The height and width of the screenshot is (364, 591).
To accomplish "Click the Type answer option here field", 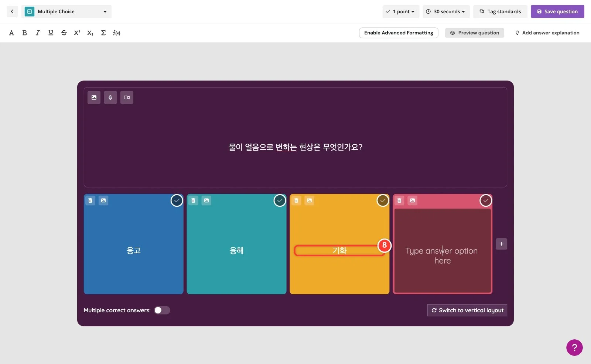I will [x=443, y=251].
